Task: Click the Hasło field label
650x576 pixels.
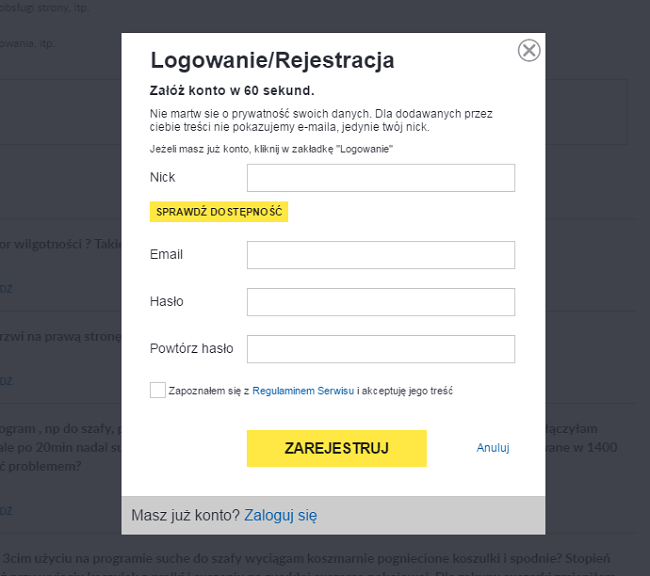Action: point(166,301)
